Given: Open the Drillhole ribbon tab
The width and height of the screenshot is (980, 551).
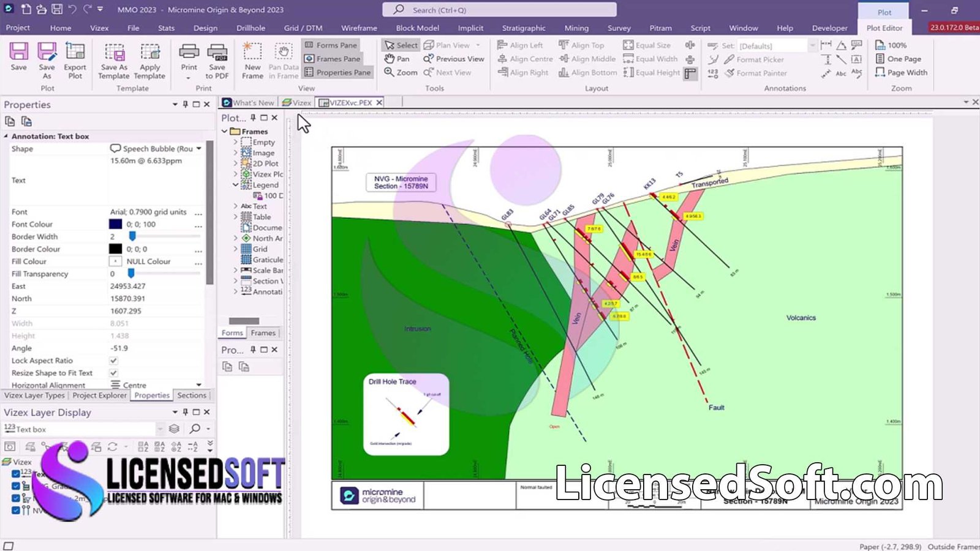Looking at the screenshot, I should [x=251, y=28].
